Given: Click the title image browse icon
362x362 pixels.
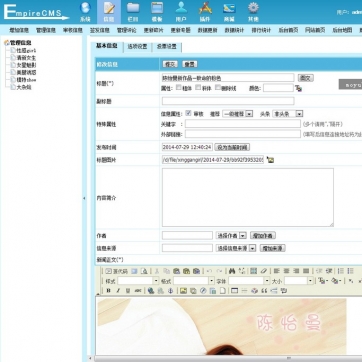Looking at the screenshot, I should pos(270,160).
